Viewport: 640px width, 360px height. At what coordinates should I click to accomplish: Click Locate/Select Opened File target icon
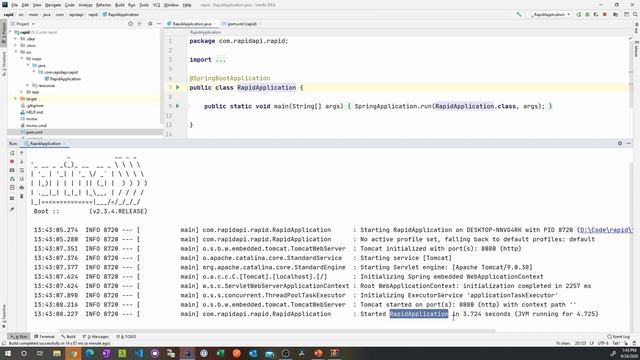(131, 24)
